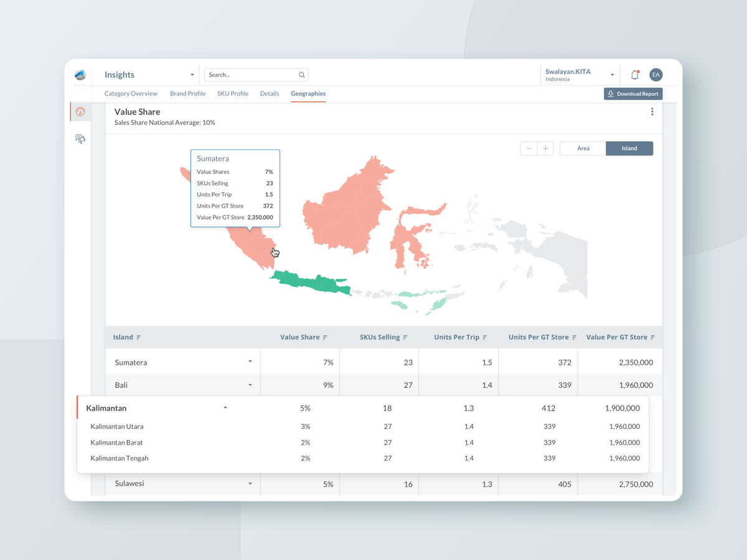Viewport: 747px width, 560px height.
Task: Click tooltip Units Per GT Store 372
Action: [x=268, y=206]
